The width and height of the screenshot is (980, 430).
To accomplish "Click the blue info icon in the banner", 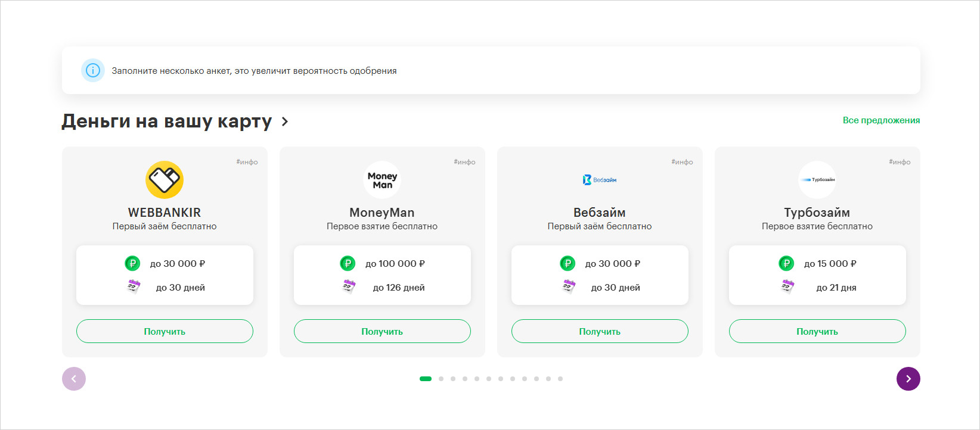I will [93, 70].
